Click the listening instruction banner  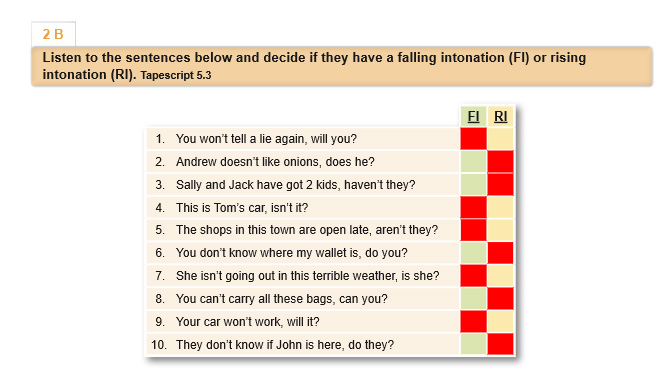click(x=342, y=67)
